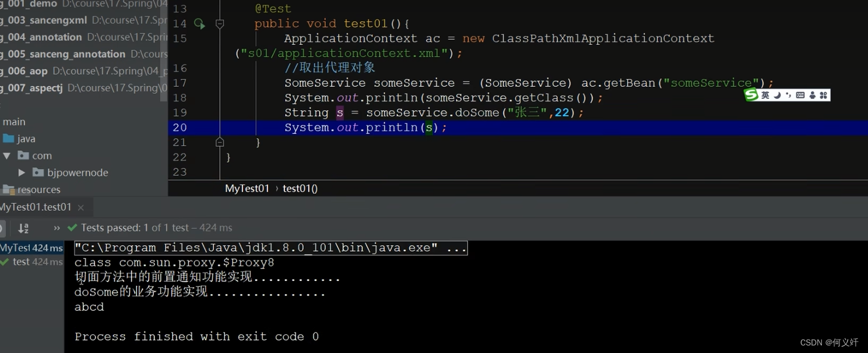Select the g_003_sancengxml module
This screenshot has width=868, height=353.
click(x=44, y=20)
